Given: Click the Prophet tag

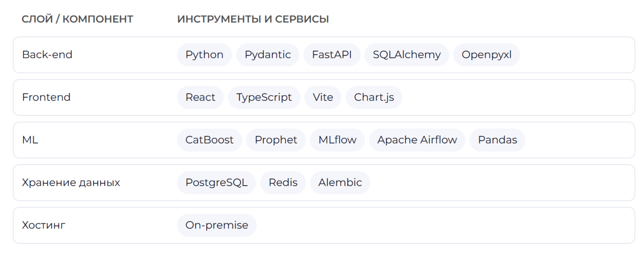Looking at the screenshot, I should coord(276,140).
